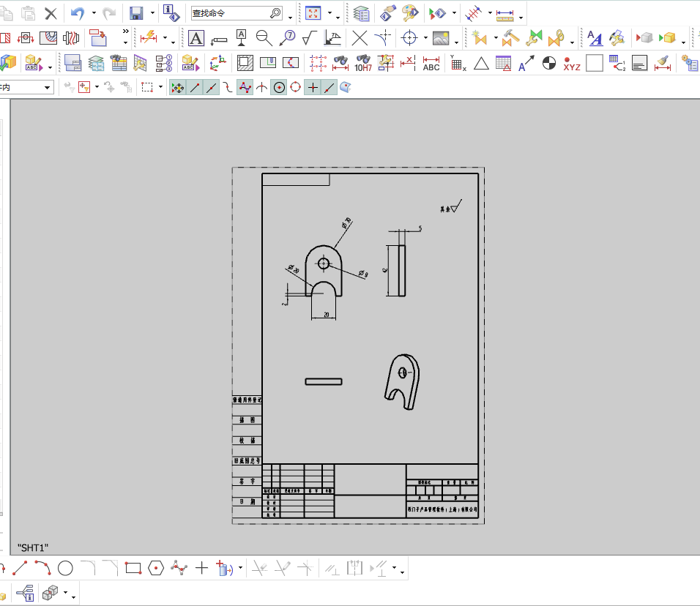Toggle the Quadrant Point snap option

click(296, 88)
